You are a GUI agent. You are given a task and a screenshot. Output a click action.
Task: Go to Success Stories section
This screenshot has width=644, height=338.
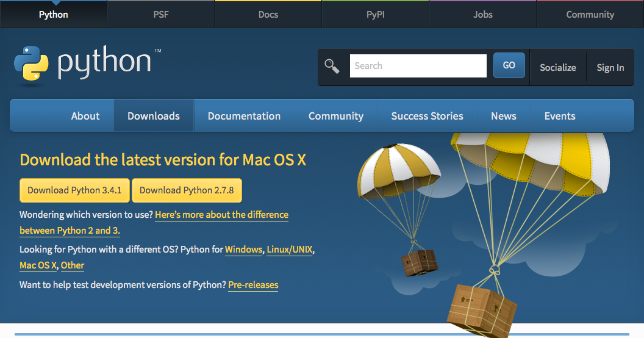[x=427, y=116]
